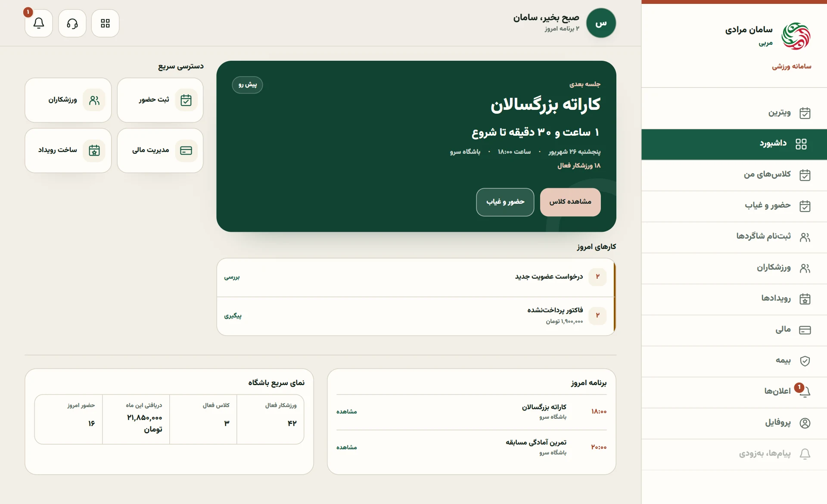Click the disabled پیام‌ها، به‌زودی sidebar item

(734, 454)
